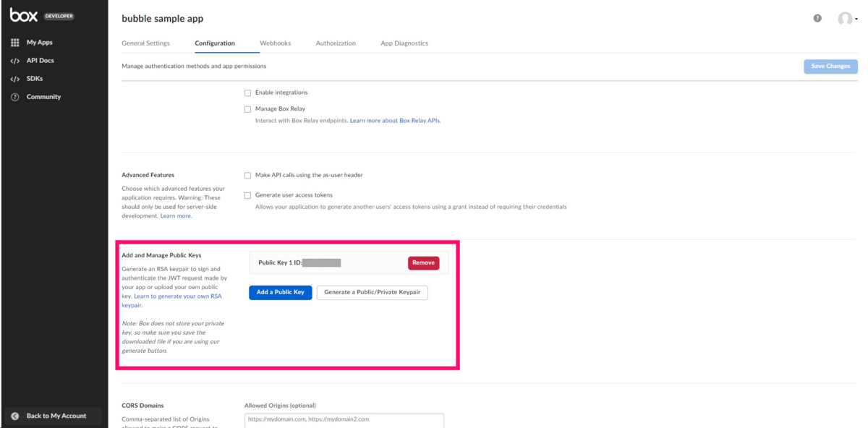Screen dimensions: 868x428
Task: Open Community in sidebar
Action: 44,97
